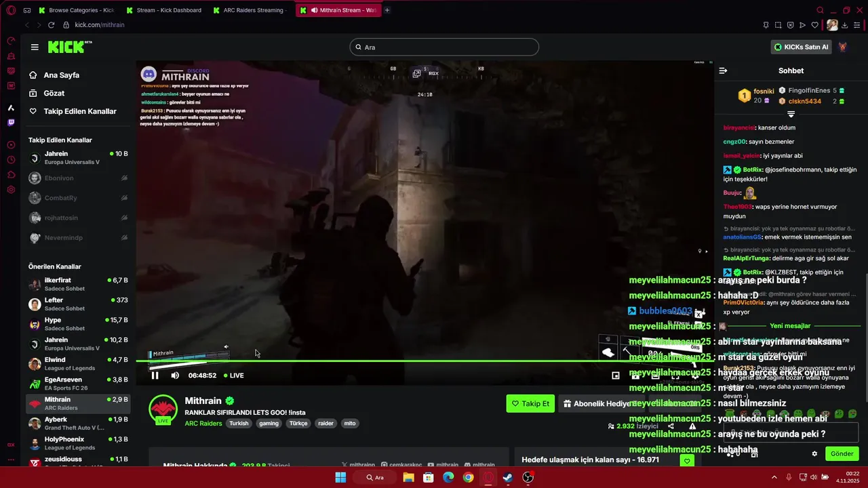Open Windows Start menu
This screenshot has height=488, width=868.
tap(340, 477)
